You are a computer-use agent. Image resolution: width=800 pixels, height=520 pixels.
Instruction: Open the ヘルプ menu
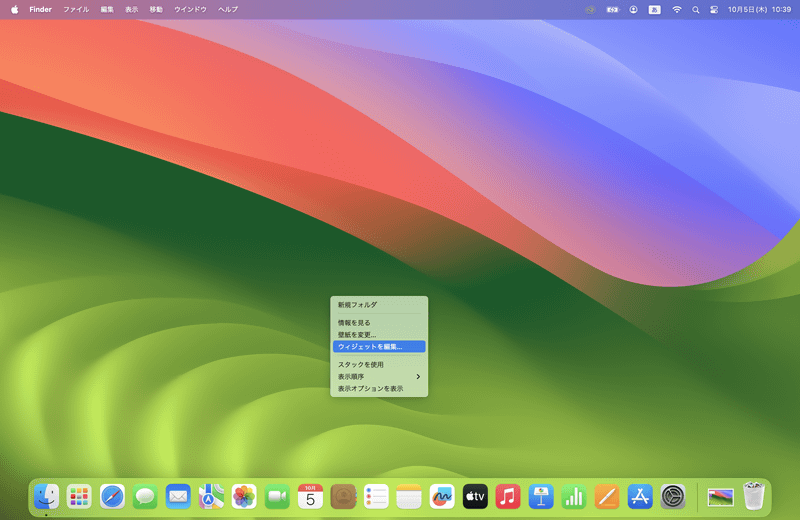tap(228, 9)
